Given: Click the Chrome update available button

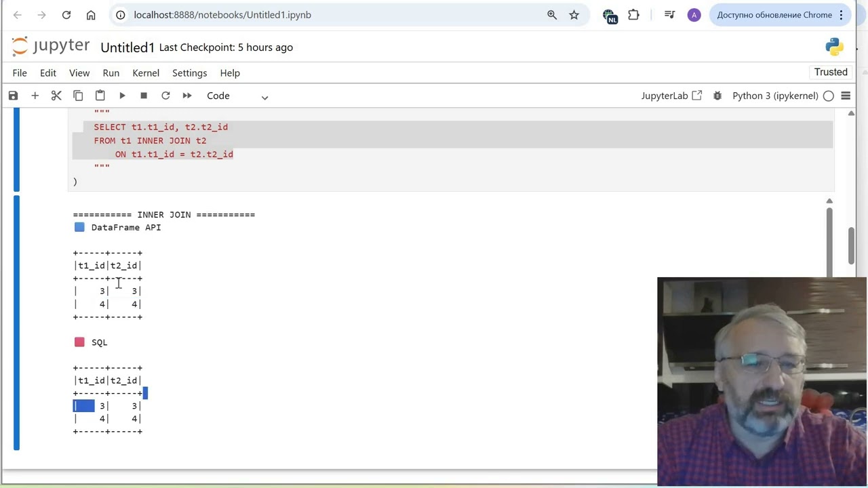Looking at the screenshot, I should point(780,15).
